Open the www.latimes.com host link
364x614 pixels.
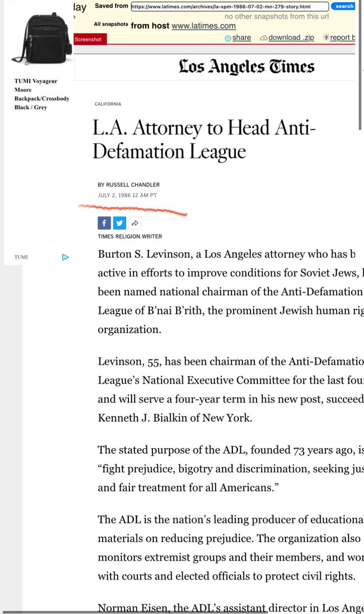(x=203, y=26)
